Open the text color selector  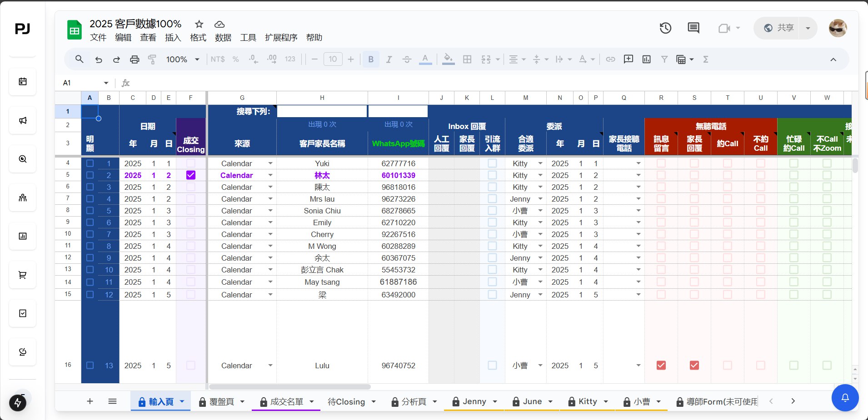click(424, 59)
